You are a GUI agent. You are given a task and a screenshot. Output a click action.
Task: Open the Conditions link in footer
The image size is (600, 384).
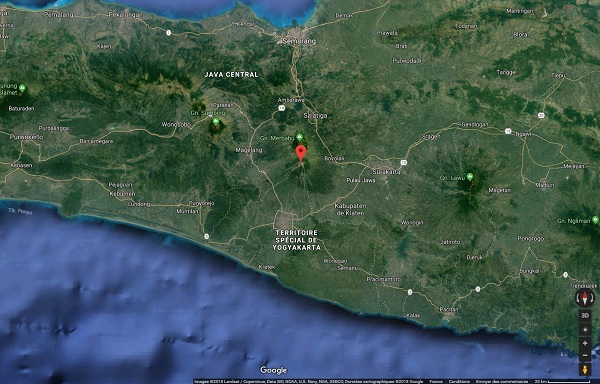tap(459, 381)
